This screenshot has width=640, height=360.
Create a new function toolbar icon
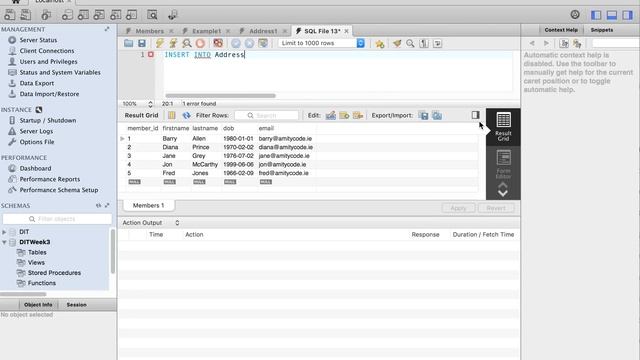click(x=131, y=15)
